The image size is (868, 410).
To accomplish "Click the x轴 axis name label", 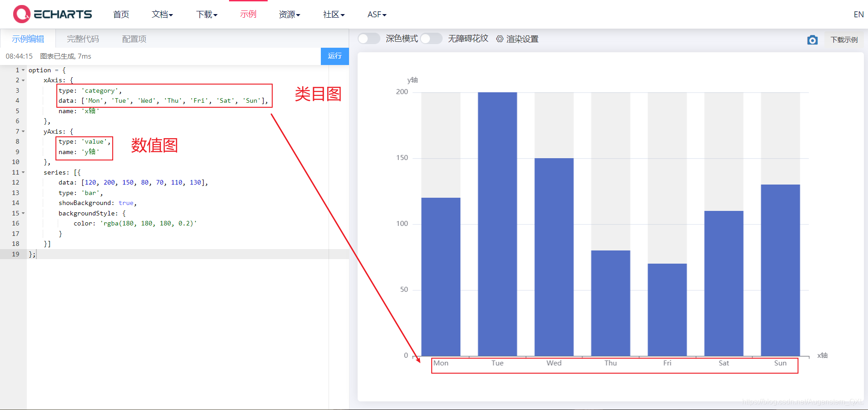I will (822, 355).
